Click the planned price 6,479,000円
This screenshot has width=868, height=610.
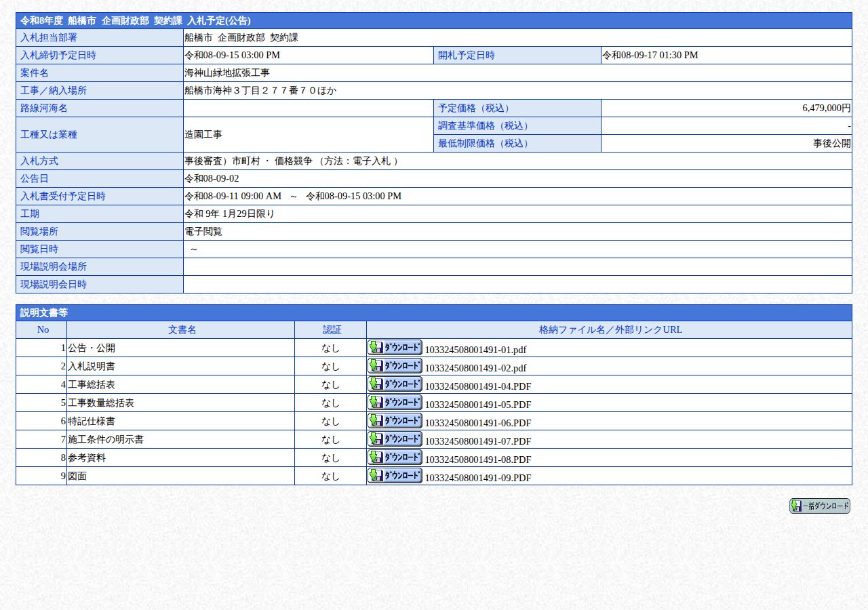coord(826,108)
